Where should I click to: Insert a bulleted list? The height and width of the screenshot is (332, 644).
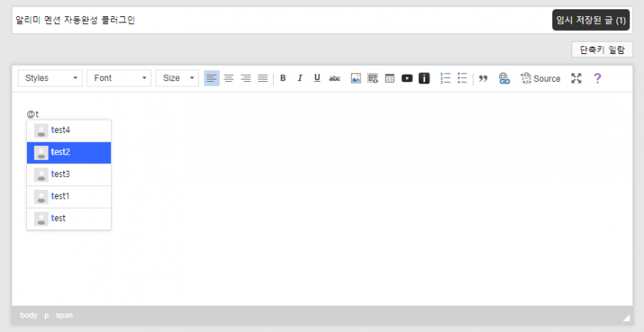coord(463,78)
